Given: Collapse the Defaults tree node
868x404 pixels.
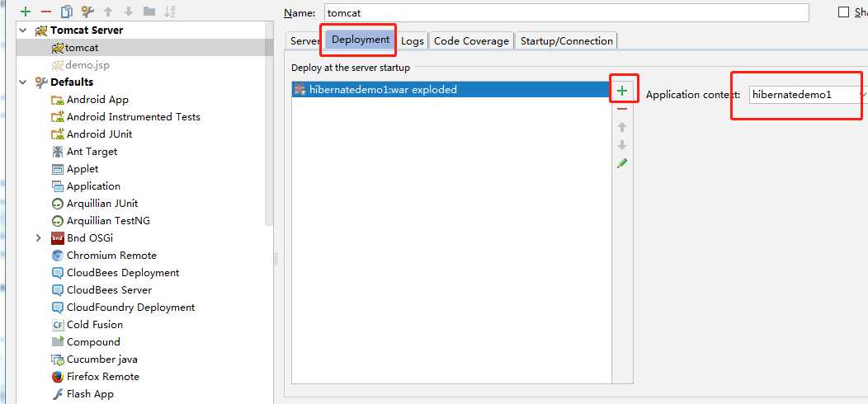Looking at the screenshot, I should click(x=23, y=82).
